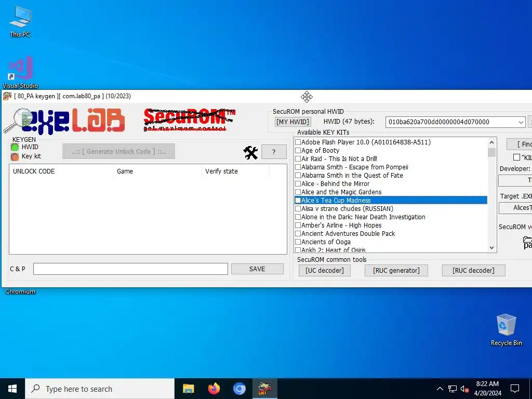The height and width of the screenshot is (399, 532).
Task: Launch Firefox from the taskbar
Action: point(214,389)
